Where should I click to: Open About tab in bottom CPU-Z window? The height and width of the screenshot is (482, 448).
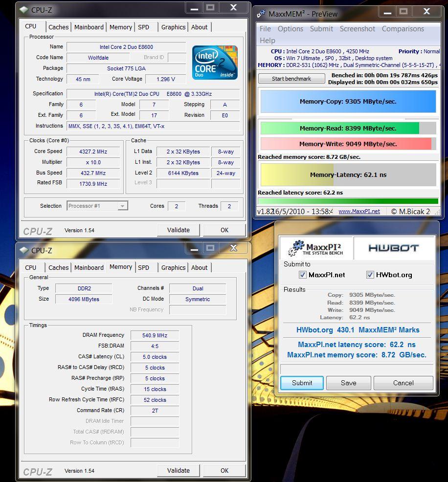[199, 267]
